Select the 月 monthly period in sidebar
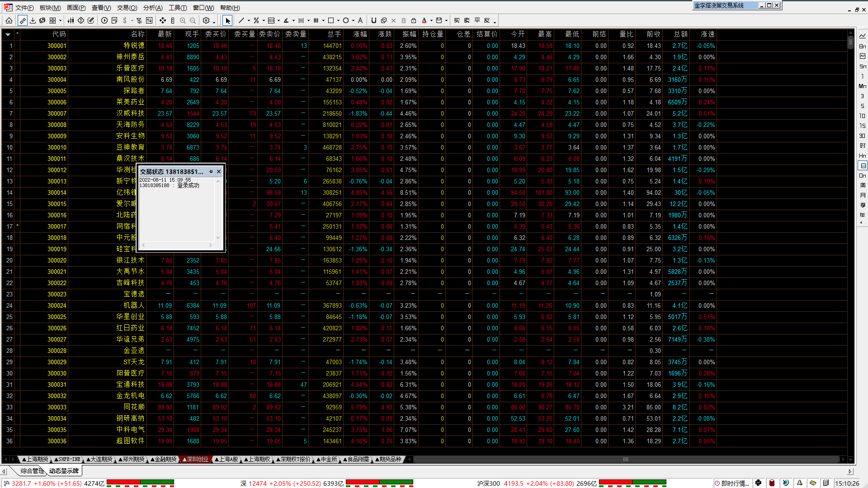This screenshot has width=868, height=488. (x=863, y=195)
